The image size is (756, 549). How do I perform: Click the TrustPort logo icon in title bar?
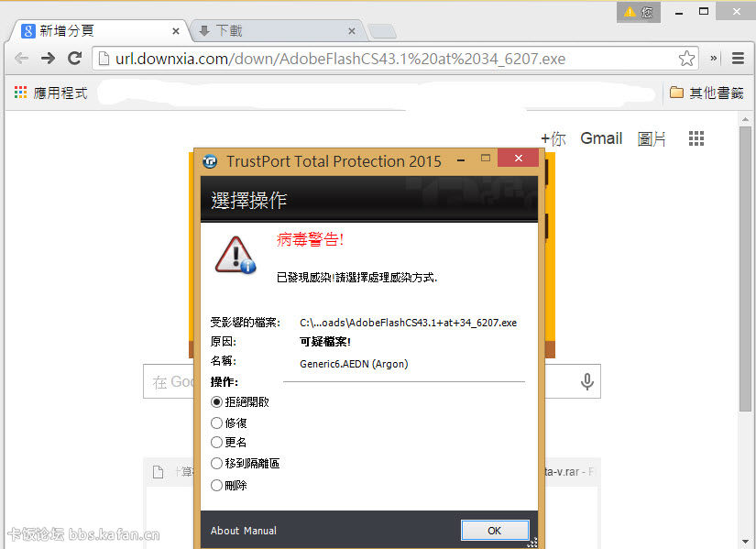click(210, 161)
